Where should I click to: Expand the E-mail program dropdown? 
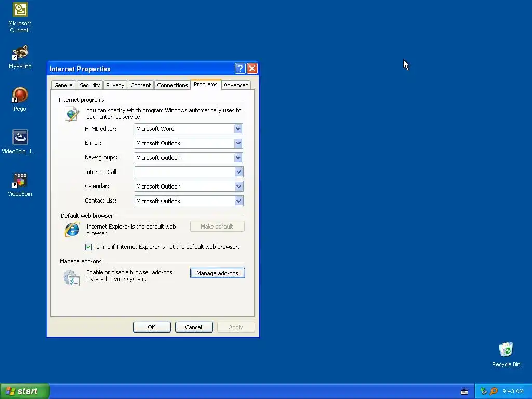tap(238, 143)
